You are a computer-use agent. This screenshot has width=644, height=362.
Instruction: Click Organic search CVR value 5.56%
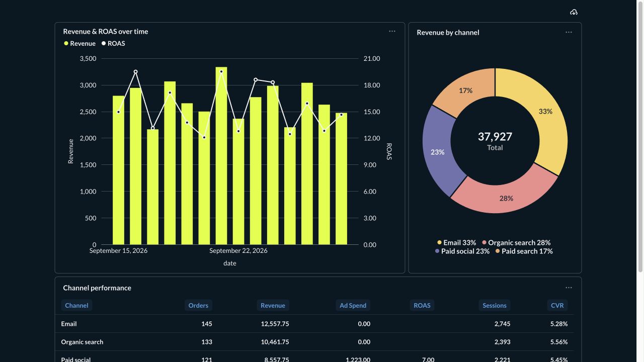559,342
